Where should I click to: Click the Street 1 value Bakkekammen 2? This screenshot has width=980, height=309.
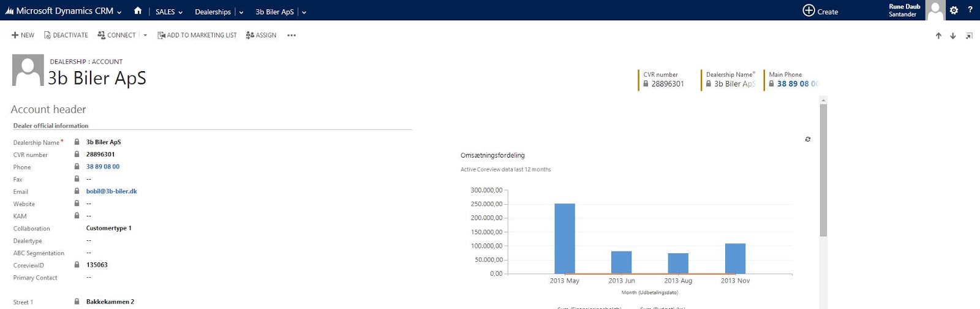[110, 302]
